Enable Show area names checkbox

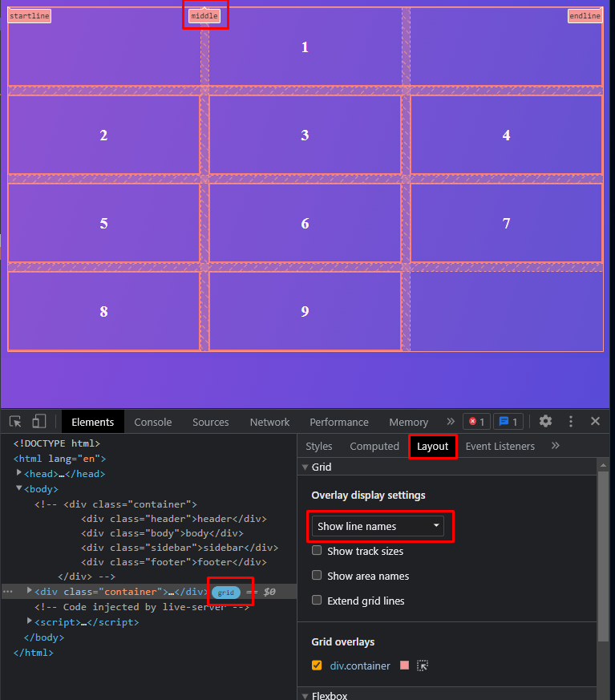(x=317, y=575)
